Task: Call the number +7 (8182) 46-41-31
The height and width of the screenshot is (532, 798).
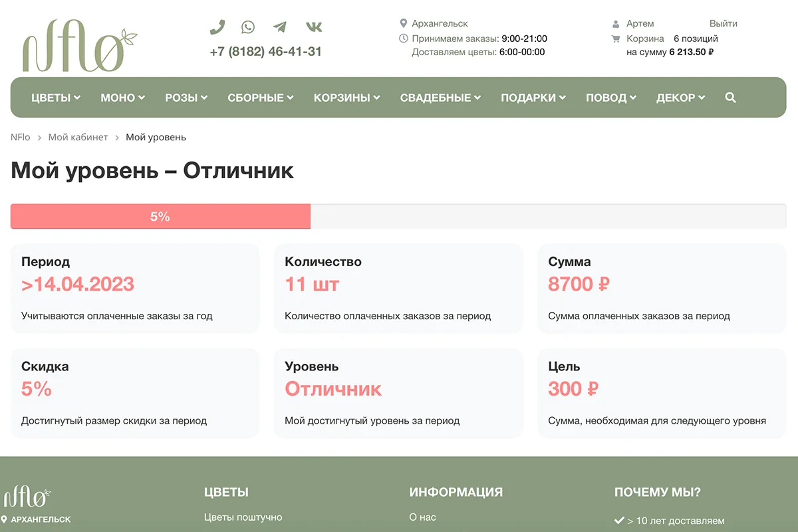Action: pos(265,51)
